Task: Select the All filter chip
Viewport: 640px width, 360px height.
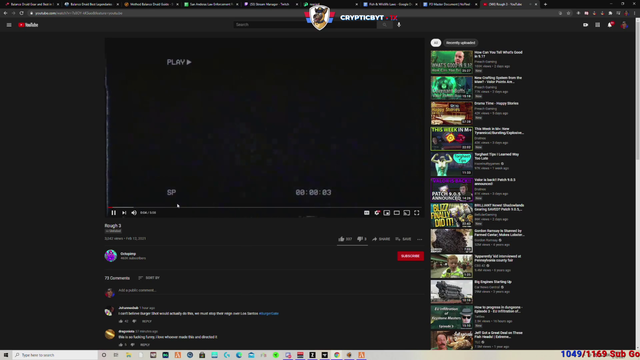Action: pos(436,43)
